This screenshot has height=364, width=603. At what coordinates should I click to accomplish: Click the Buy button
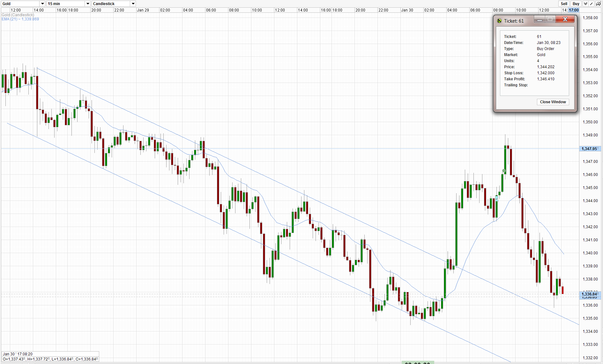(576, 4)
